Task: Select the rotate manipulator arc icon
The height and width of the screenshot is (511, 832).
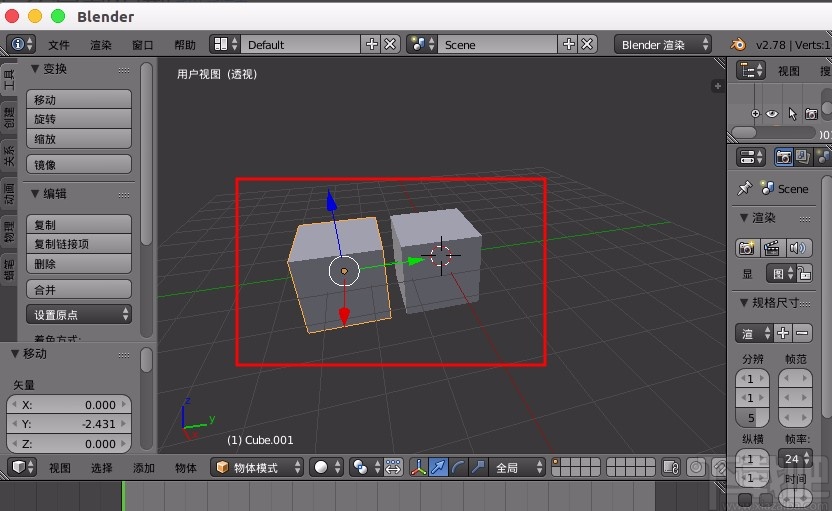Action: click(458, 467)
